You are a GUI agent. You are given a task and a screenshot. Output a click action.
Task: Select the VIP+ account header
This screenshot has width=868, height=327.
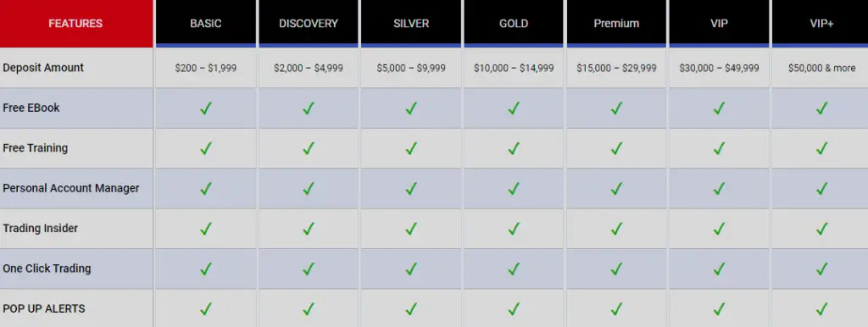(821, 23)
